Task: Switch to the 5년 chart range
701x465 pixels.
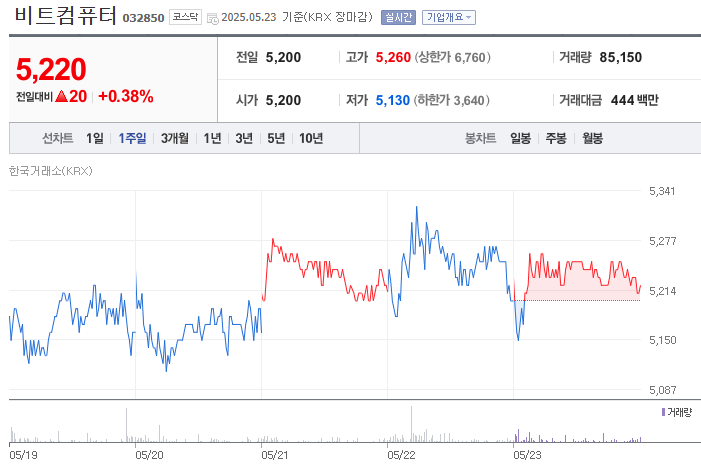Action: coord(276,138)
